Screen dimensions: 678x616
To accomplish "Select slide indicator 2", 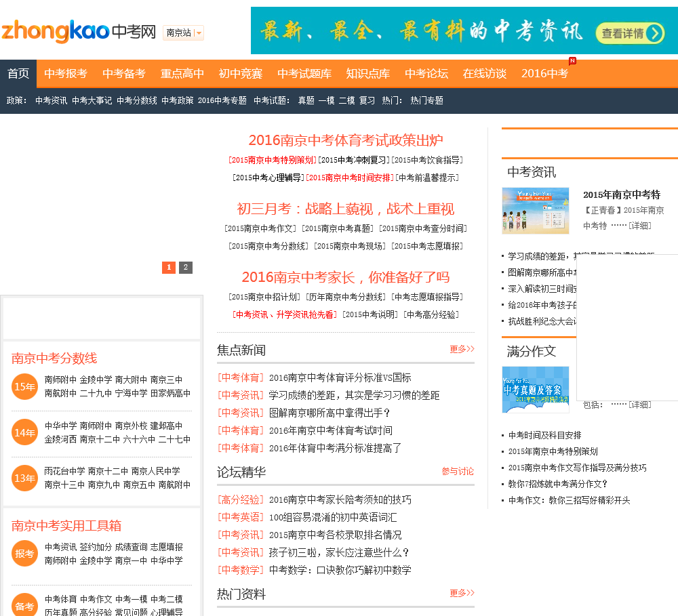I will tap(186, 267).
